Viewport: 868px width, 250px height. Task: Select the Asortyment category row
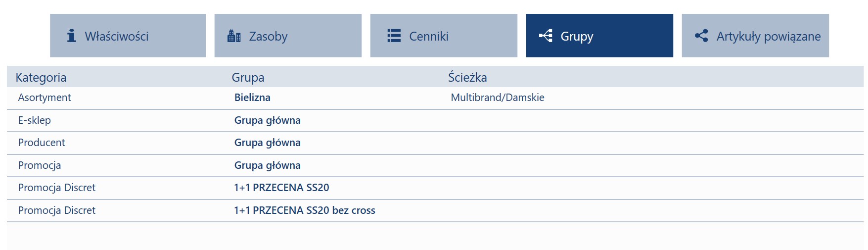(x=435, y=98)
